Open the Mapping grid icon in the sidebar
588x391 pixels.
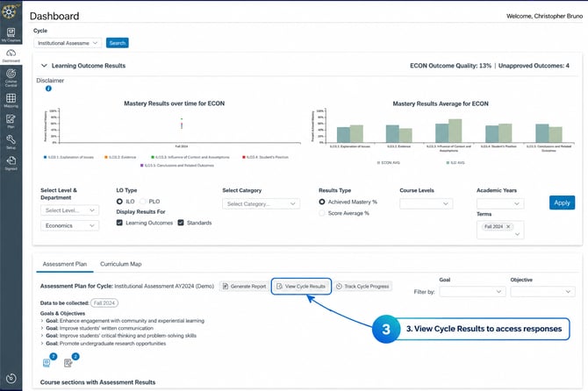click(11, 100)
